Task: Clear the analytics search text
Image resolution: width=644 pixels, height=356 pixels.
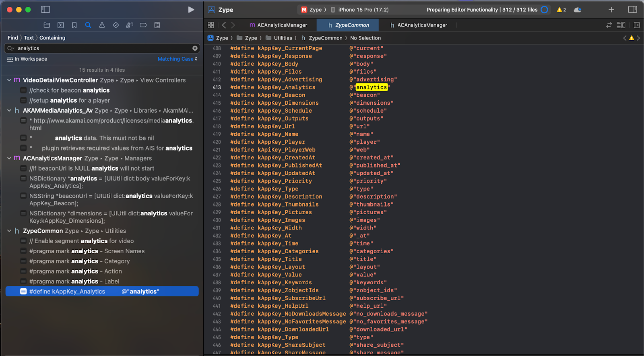Action: click(x=195, y=48)
